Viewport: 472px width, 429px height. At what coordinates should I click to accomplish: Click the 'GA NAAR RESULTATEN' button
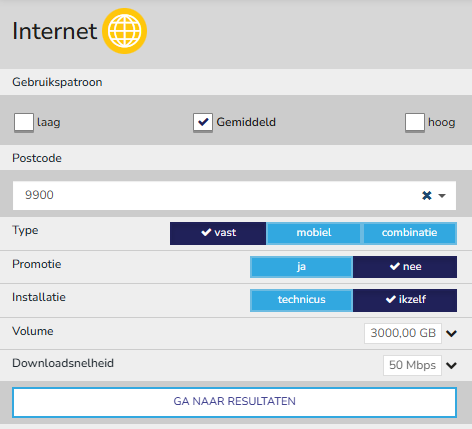(x=234, y=402)
